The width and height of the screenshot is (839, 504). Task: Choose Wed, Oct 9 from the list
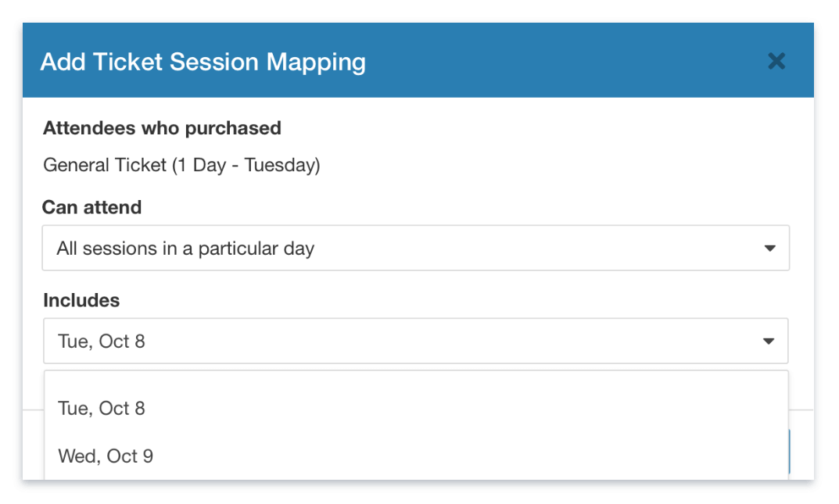[106, 456]
